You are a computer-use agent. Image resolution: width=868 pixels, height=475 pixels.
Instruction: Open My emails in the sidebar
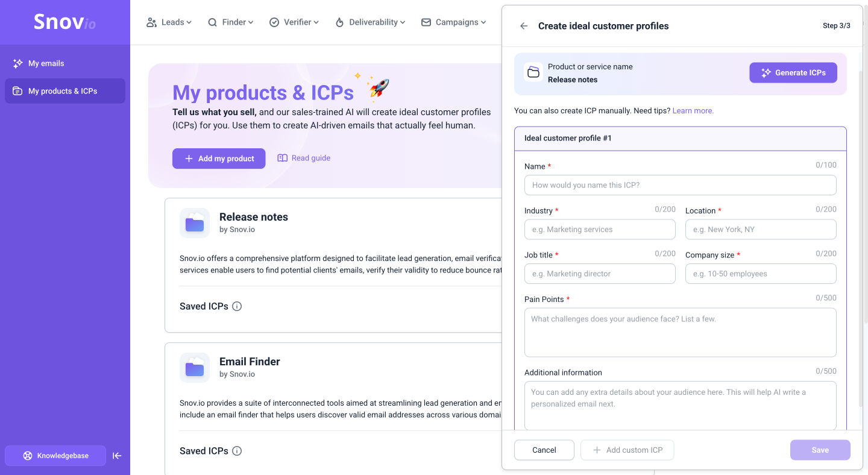(65, 63)
